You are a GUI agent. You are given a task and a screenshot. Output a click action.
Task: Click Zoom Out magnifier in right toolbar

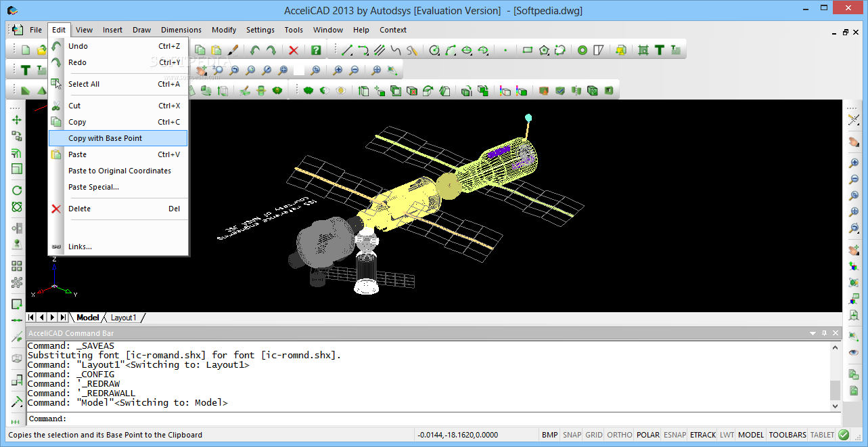pos(854,179)
